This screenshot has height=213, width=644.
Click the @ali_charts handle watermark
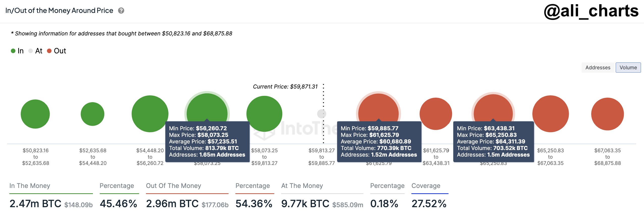[591, 11]
